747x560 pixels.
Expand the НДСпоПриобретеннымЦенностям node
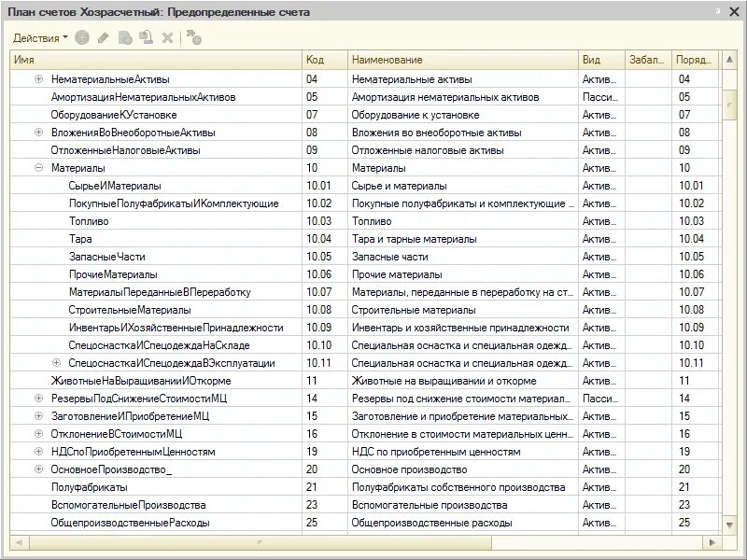pyautogui.click(x=39, y=452)
